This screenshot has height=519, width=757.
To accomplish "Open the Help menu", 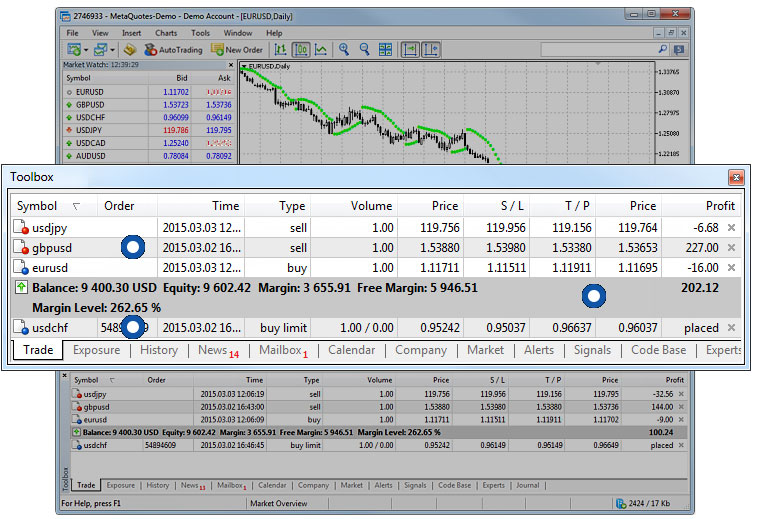I will [x=274, y=33].
